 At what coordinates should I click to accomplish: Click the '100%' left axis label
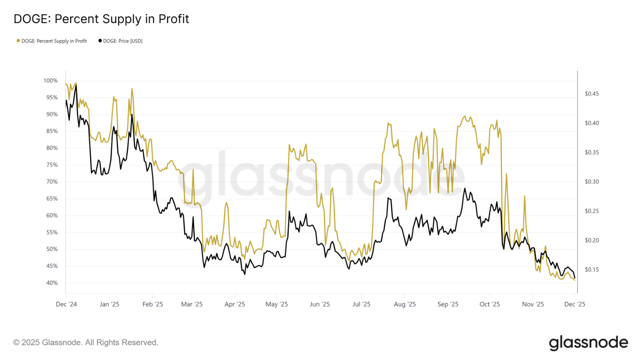[x=51, y=81]
